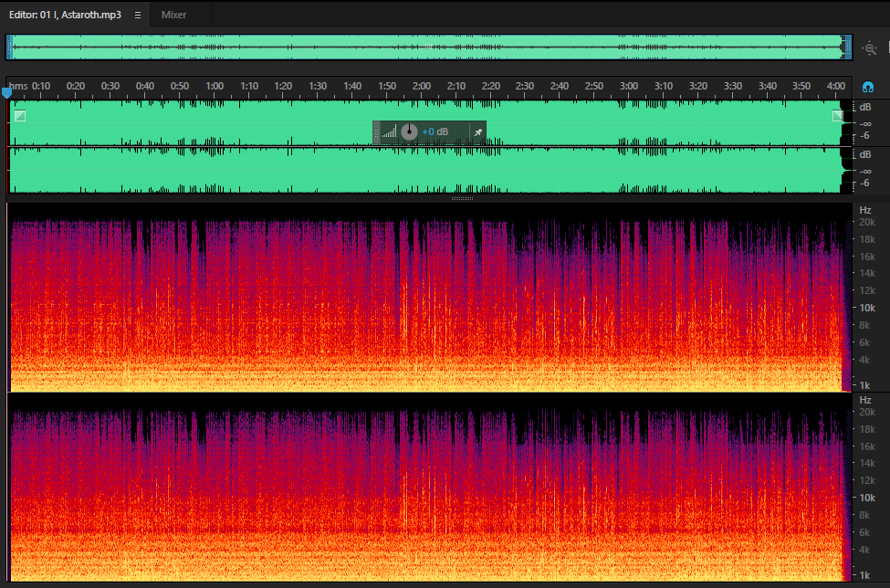
Task: Click the 4:00 mark on the time ruler
Action: pos(836,86)
